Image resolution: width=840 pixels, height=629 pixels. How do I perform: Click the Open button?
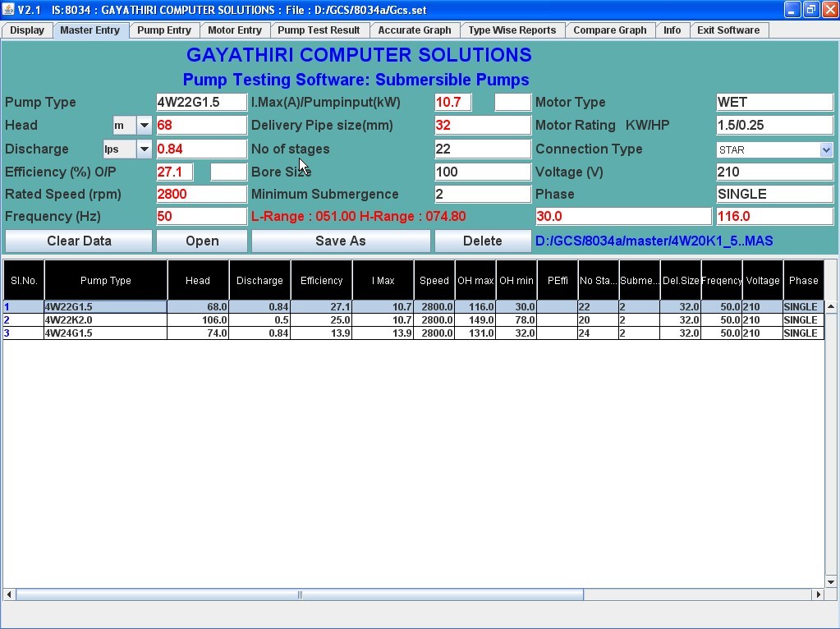(x=202, y=241)
